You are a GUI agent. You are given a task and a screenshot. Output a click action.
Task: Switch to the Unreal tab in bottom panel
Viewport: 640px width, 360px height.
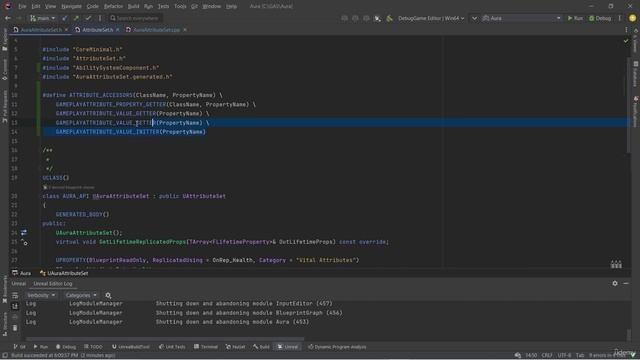(x=18, y=283)
